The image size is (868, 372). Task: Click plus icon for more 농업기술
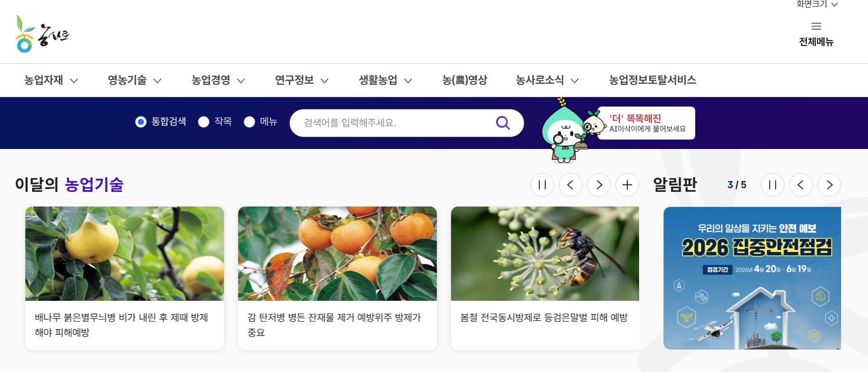click(627, 185)
